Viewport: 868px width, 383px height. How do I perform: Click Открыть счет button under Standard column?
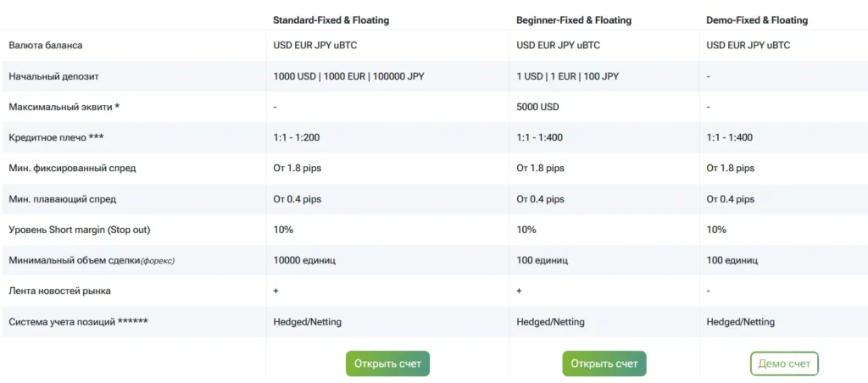click(x=387, y=364)
